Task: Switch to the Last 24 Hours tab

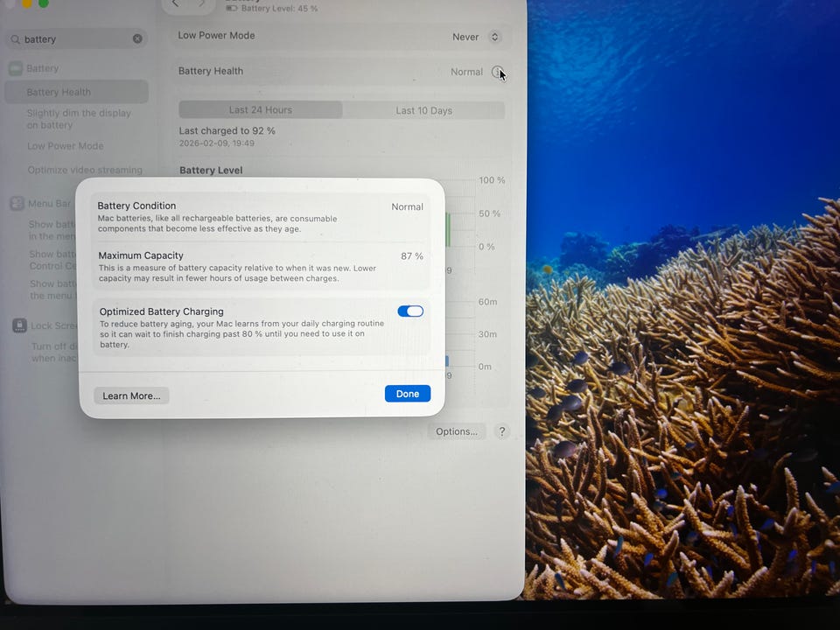Action: (x=261, y=110)
